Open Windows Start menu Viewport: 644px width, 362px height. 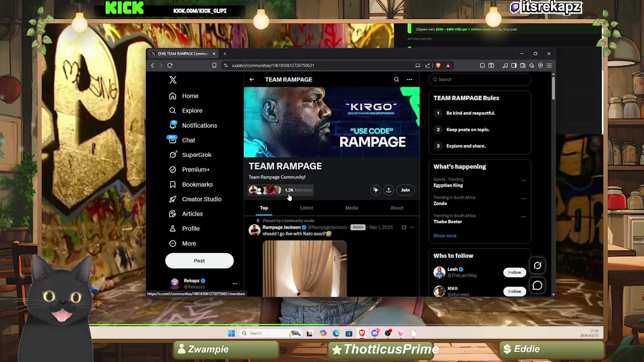point(231,333)
